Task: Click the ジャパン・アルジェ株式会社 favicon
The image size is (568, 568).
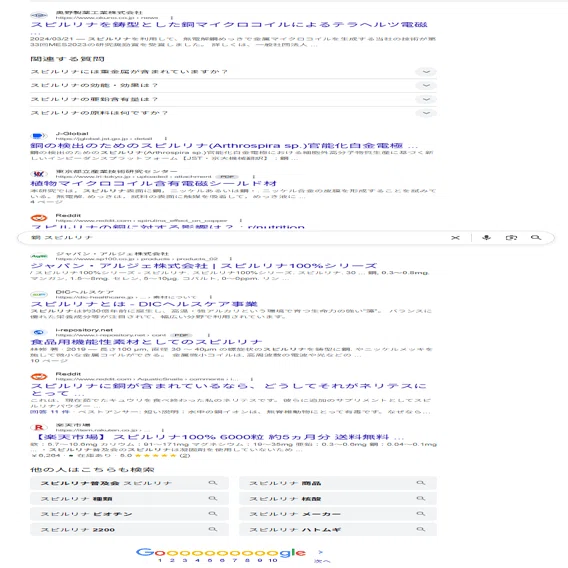Action: pos(39,256)
